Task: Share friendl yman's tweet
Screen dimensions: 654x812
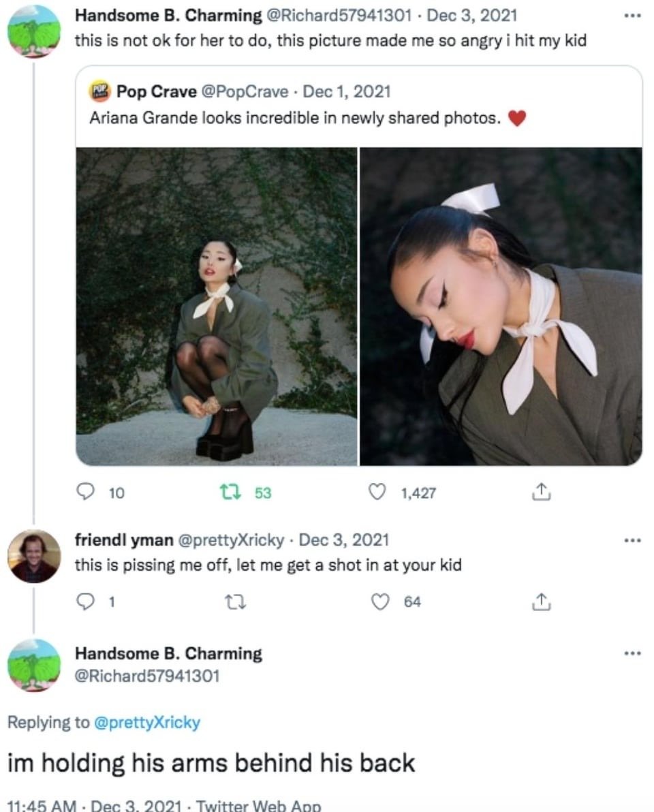Action: point(541,602)
